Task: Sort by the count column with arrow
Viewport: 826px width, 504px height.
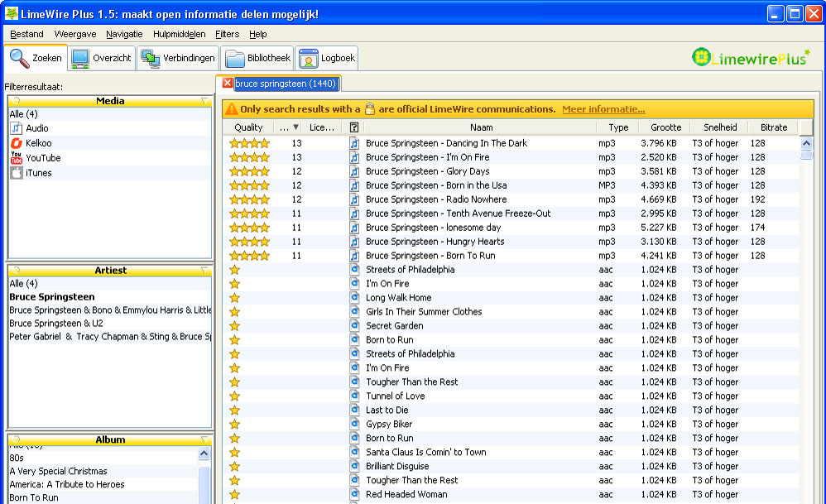Action: click(289, 127)
